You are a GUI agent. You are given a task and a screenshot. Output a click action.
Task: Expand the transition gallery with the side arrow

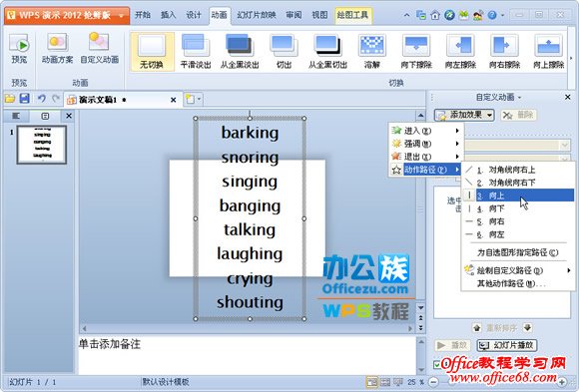tap(571, 58)
